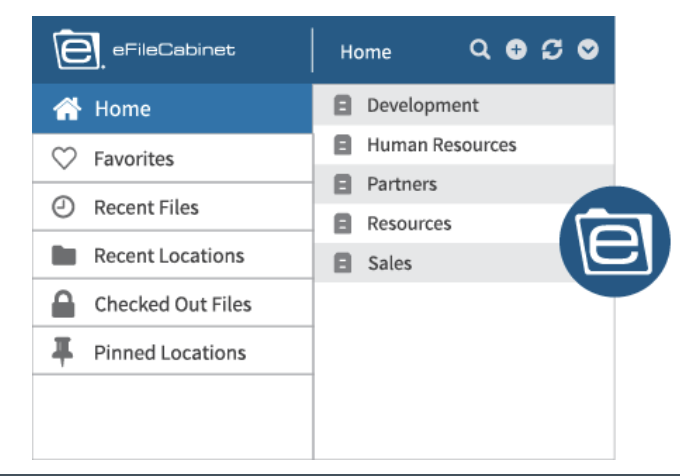680x476 pixels.
Task: Open the header dropdown chevron menu
Action: (588, 50)
